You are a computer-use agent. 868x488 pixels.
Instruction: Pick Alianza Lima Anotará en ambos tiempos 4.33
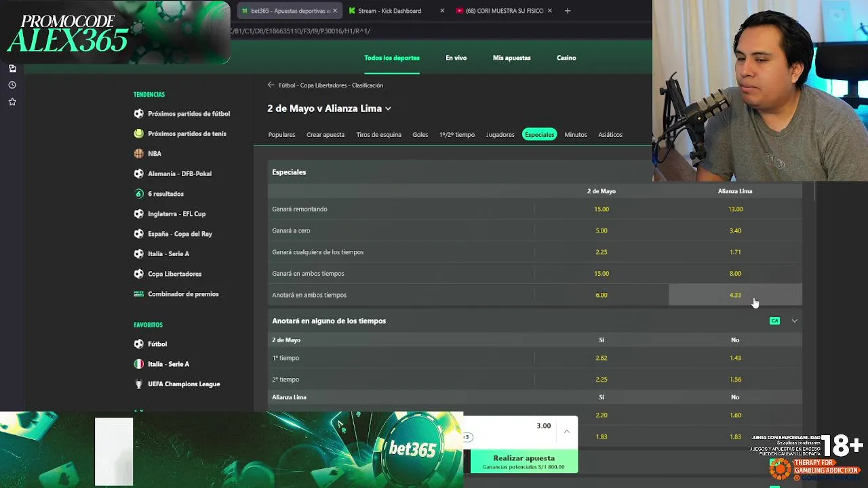[735, 295]
